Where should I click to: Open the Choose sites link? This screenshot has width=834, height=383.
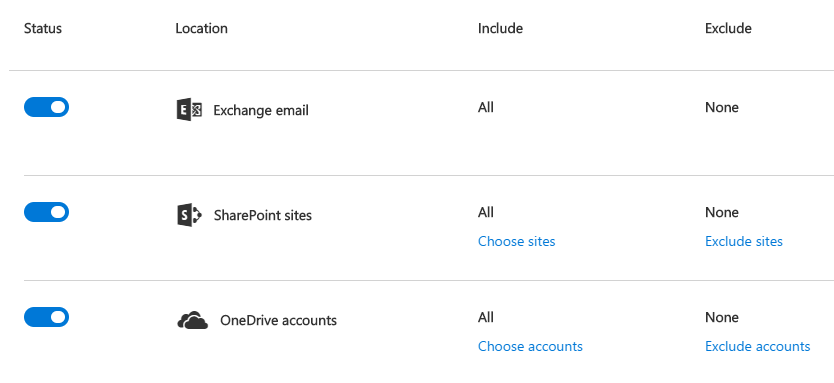[x=516, y=242]
